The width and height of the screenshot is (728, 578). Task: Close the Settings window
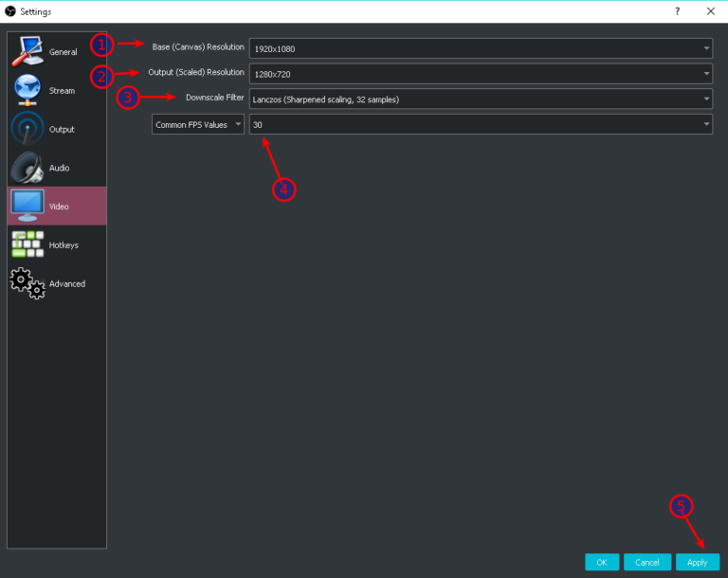[x=710, y=11]
